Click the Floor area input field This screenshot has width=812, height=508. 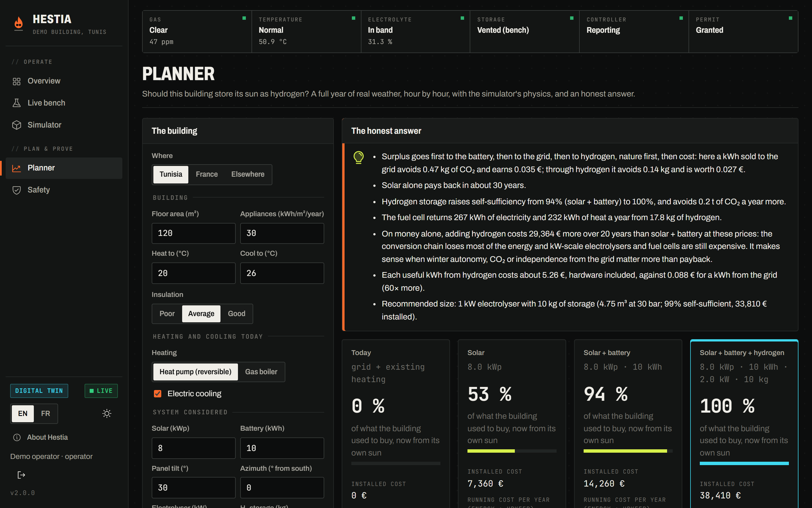(194, 233)
